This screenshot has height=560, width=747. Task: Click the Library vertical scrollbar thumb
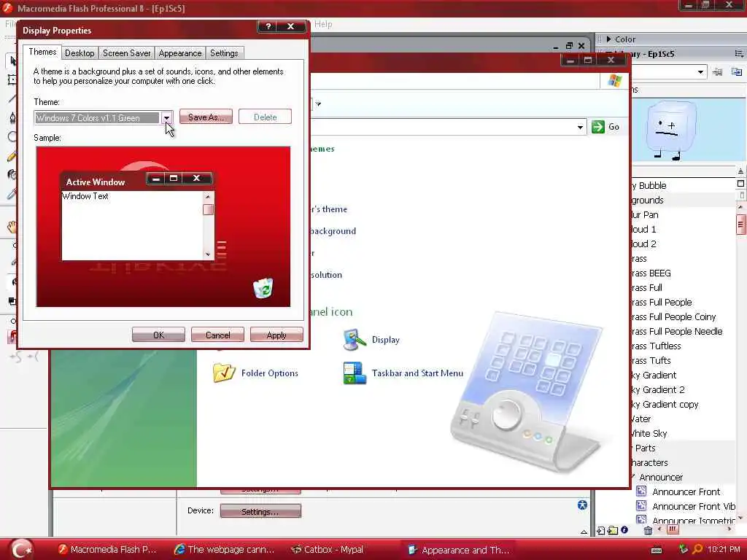coord(740,225)
